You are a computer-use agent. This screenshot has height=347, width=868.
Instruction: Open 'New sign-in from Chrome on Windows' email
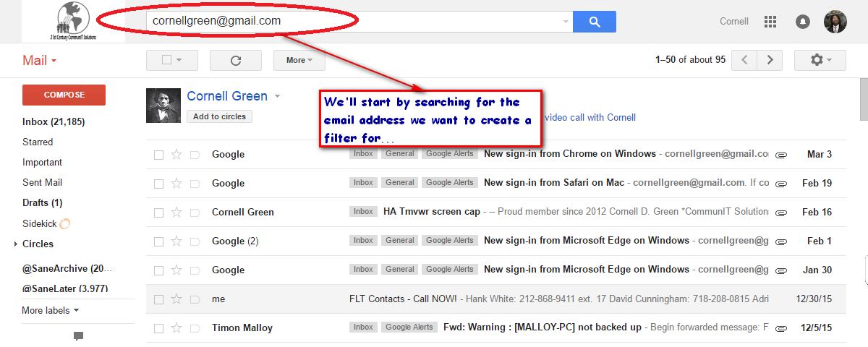(x=570, y=154)
